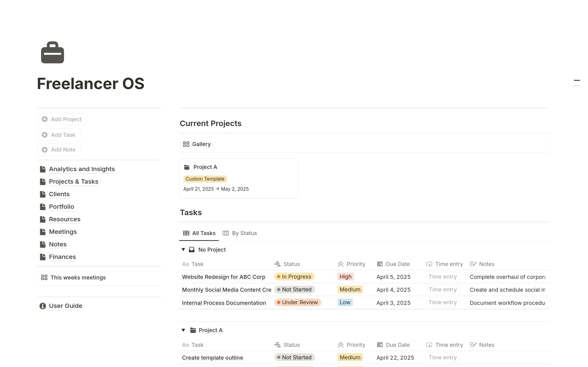Click the Gallery view grid icon
Image resolution: width=588 pixels, height=367 pixels.
click(186, 144)
